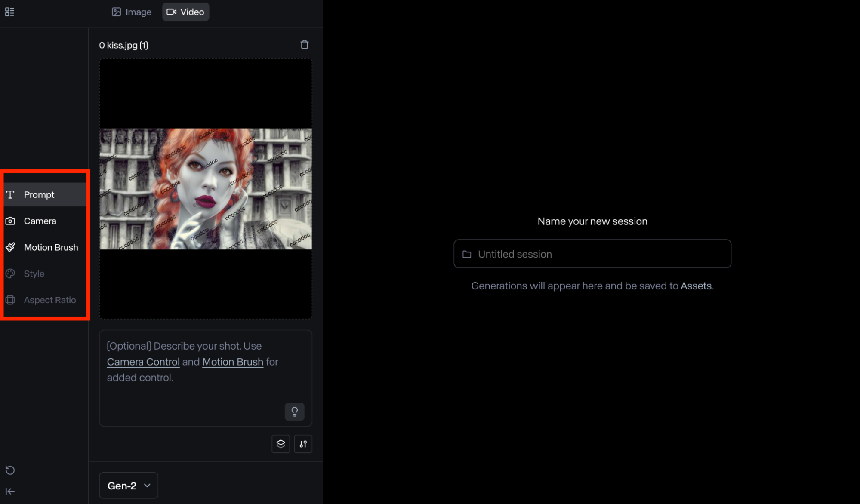
Task: Click the Prompt text T icon
Action: tap(10, 194)
